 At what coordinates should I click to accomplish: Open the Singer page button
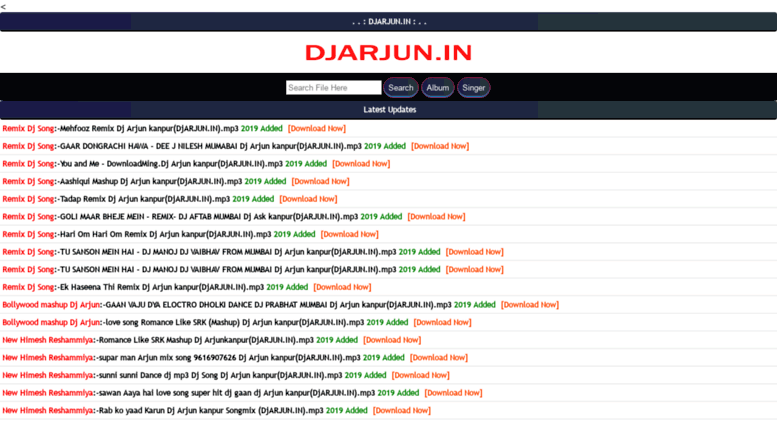tap(473, 88)
